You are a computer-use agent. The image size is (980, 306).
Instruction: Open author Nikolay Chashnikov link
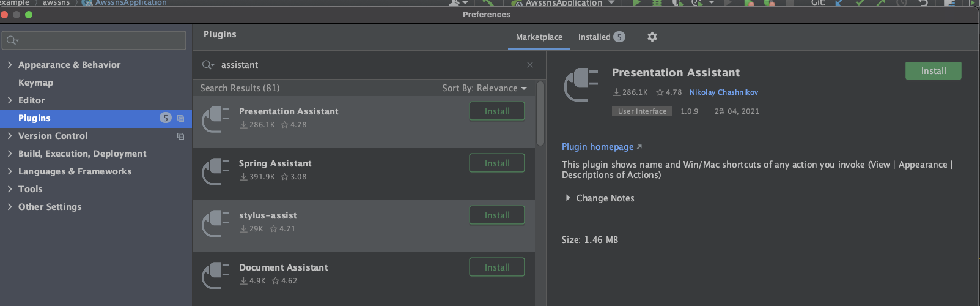724,92
